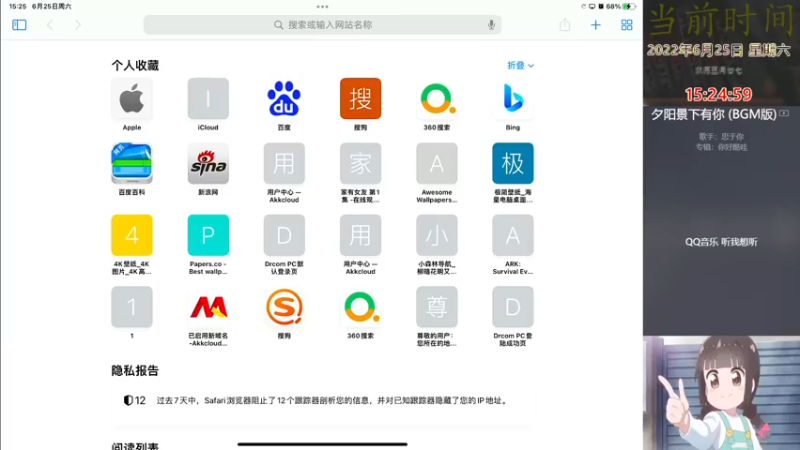Click the anime girl overlay image

click(721, 393)
